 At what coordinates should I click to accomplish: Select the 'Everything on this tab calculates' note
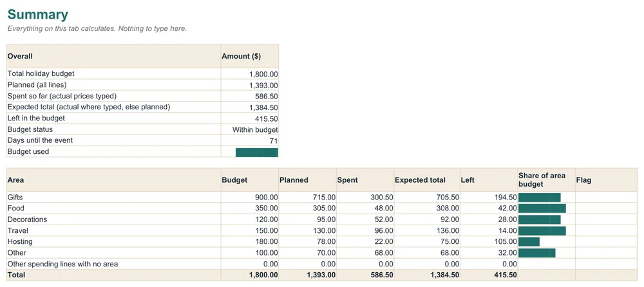click(97, 29)
